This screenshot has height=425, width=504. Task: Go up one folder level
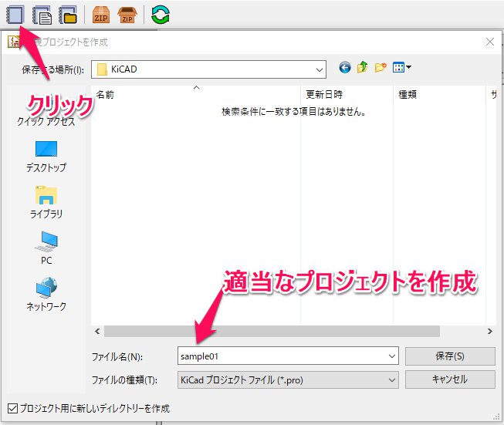click(x=362, y=69)
